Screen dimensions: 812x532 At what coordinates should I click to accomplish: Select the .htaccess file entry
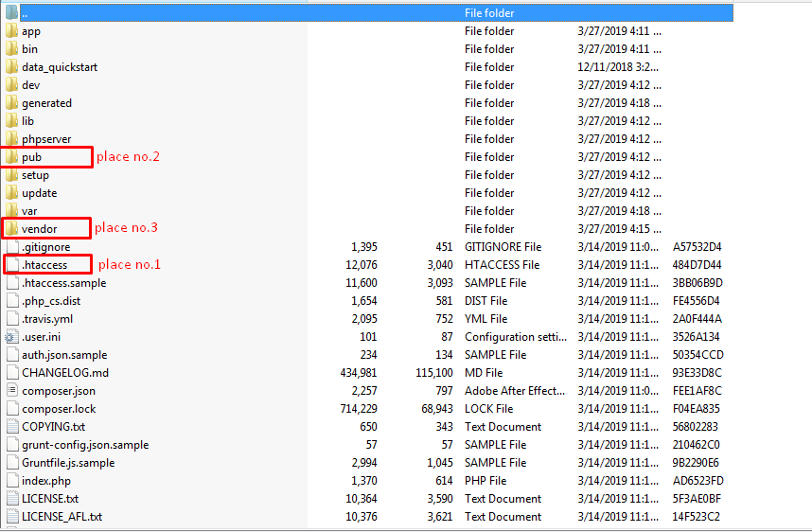tap(44, 265)
